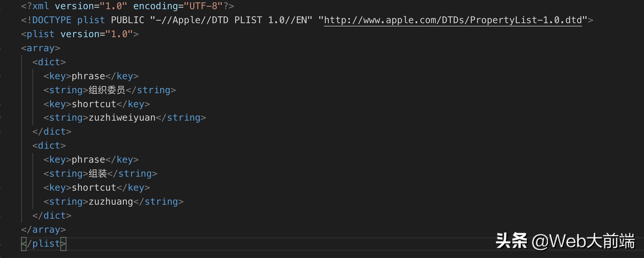
Task: Click the 组装 string value
Action: click(98, 174)
